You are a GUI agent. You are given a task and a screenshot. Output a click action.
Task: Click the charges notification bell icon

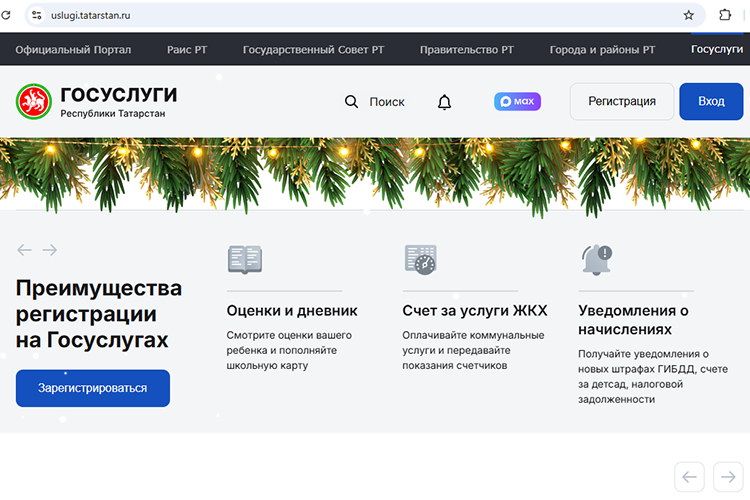[x=596, y=260]
